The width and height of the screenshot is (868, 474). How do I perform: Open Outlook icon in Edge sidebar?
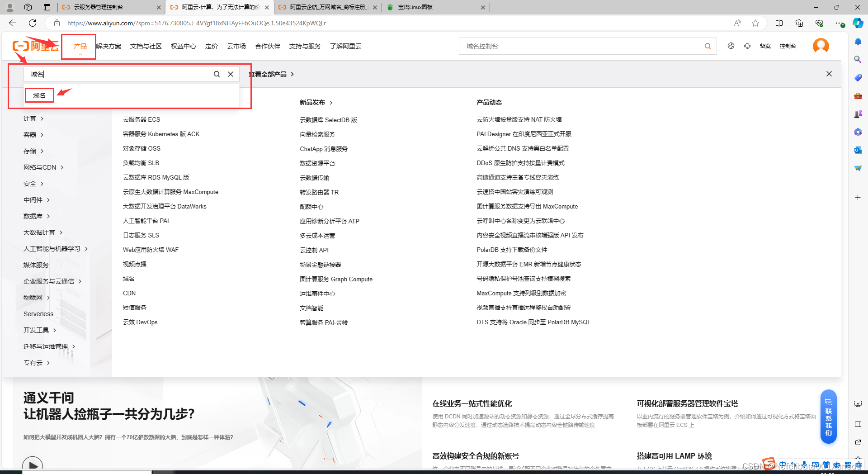pos(858,150)
